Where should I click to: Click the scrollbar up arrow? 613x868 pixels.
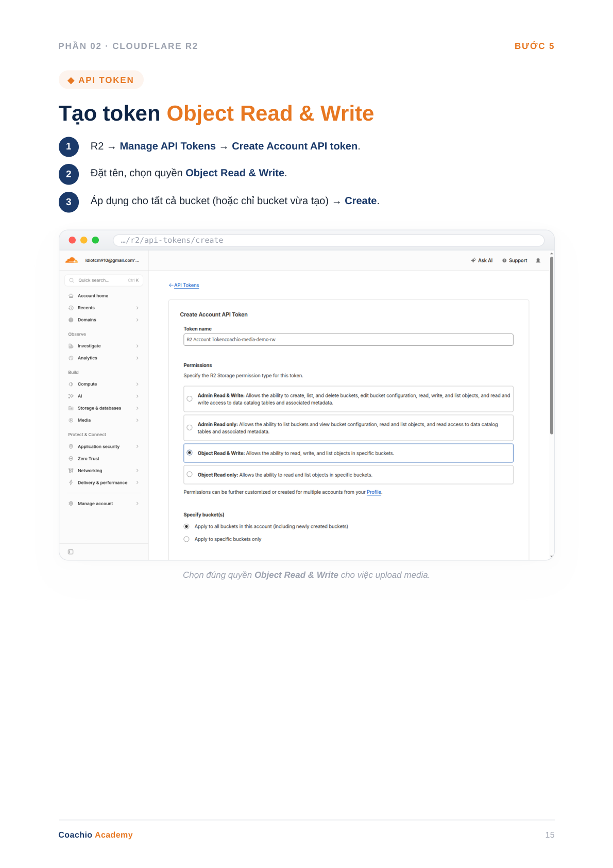click(552, 254)
